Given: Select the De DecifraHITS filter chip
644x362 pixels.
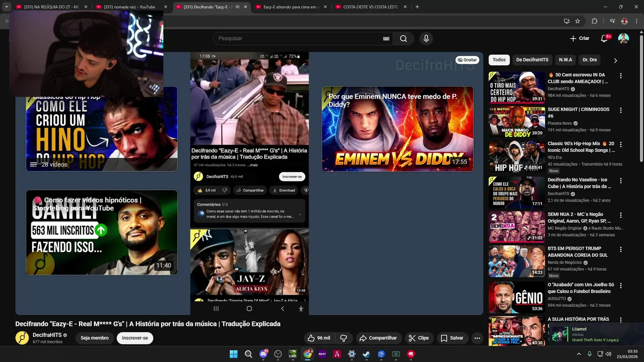Looking at the screenshot, I should point(532,60).
